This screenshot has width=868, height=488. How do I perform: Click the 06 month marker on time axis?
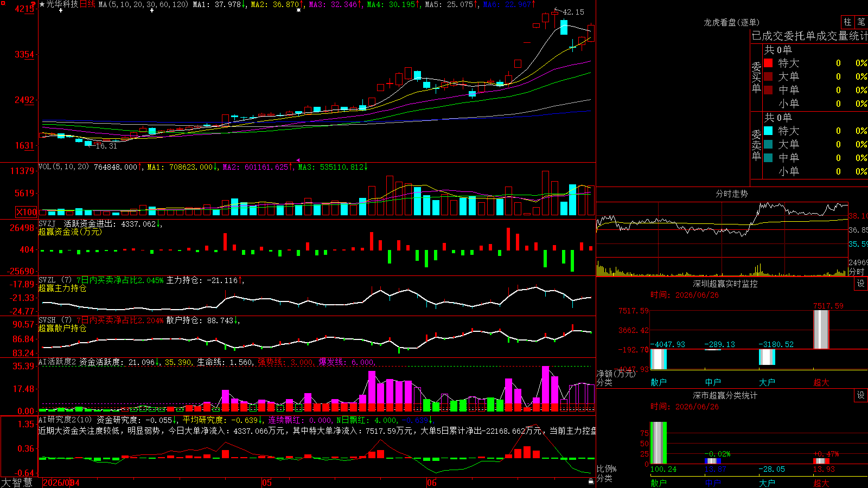point(431,483)
